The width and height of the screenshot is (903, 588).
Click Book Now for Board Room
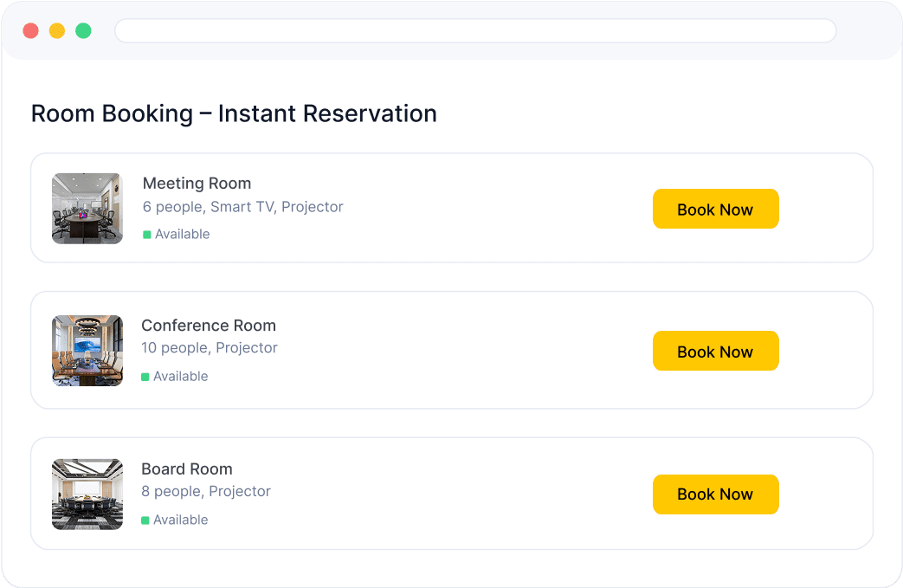715,494
